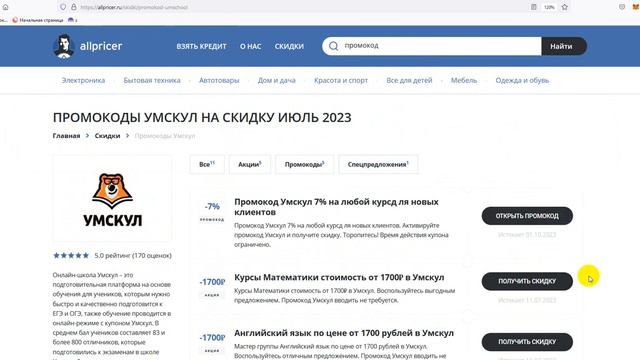
Task: Click the -7% discount badge
Action: (x=212, y=207)
